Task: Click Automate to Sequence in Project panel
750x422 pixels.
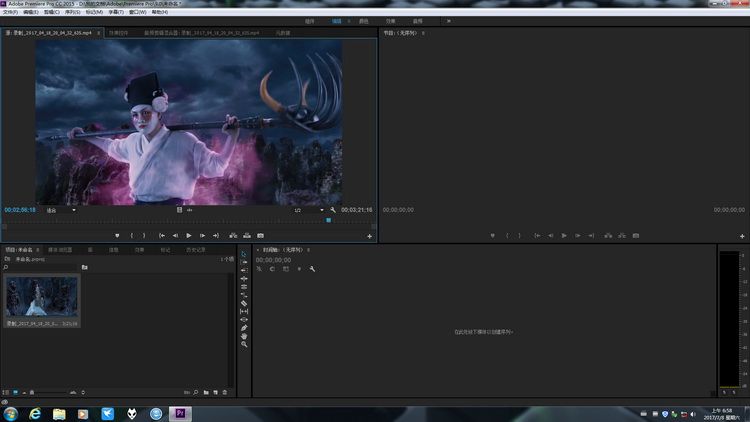Action: [187, 392]
